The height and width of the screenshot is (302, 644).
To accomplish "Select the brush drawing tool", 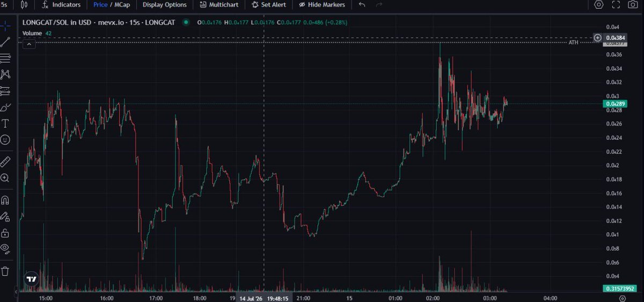I will coord(5,107).
